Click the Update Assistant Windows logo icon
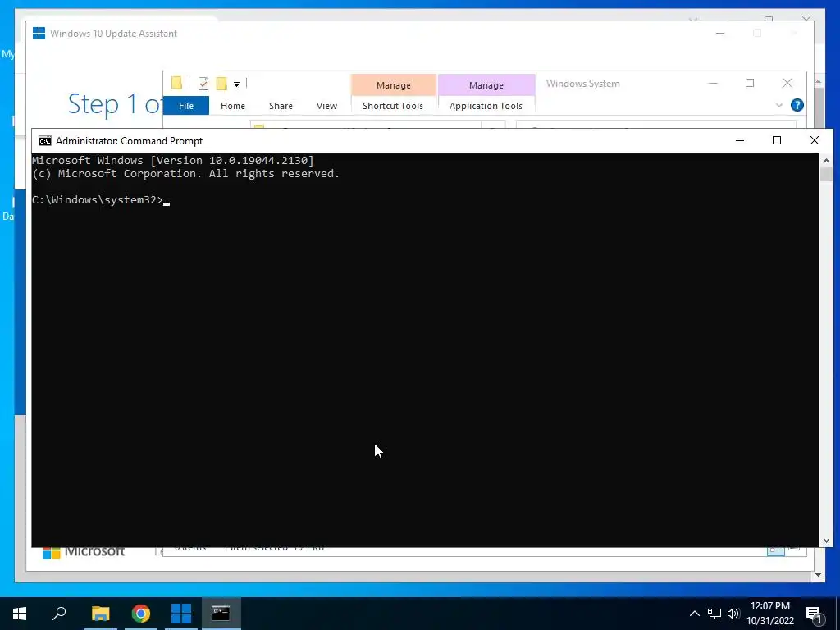Screen dimensions: 840x630 click(39, 33)
